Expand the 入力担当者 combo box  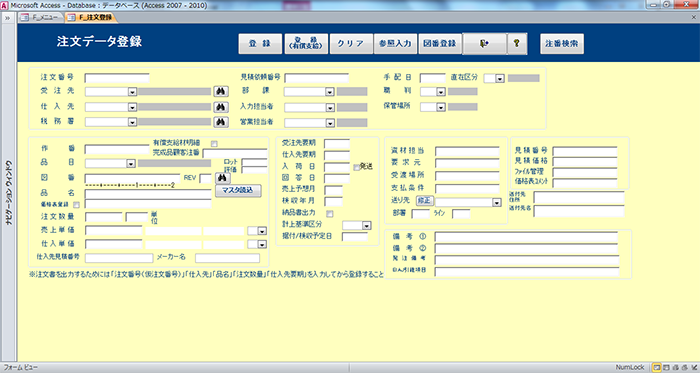(x=330, y=108)
